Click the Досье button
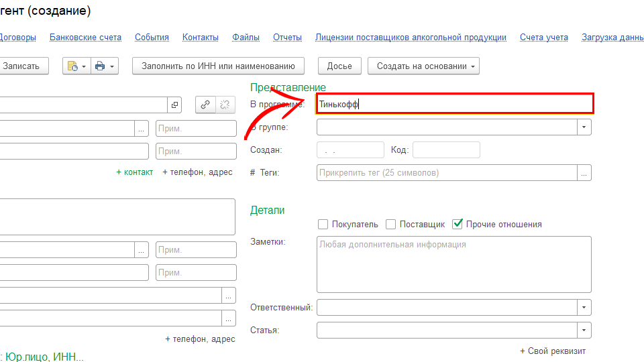This screenshot has height=362, width=644. click(x=339, y=66)
